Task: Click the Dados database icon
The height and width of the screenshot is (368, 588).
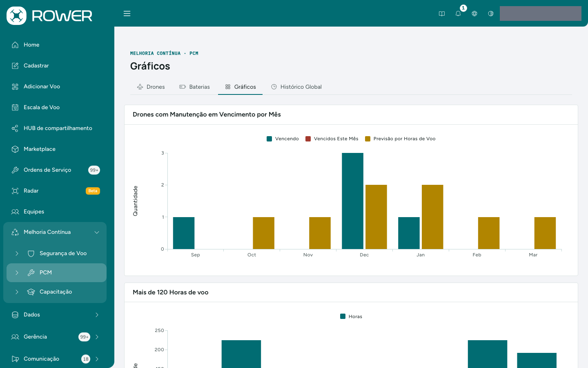Action: click(x=15, y=315)
